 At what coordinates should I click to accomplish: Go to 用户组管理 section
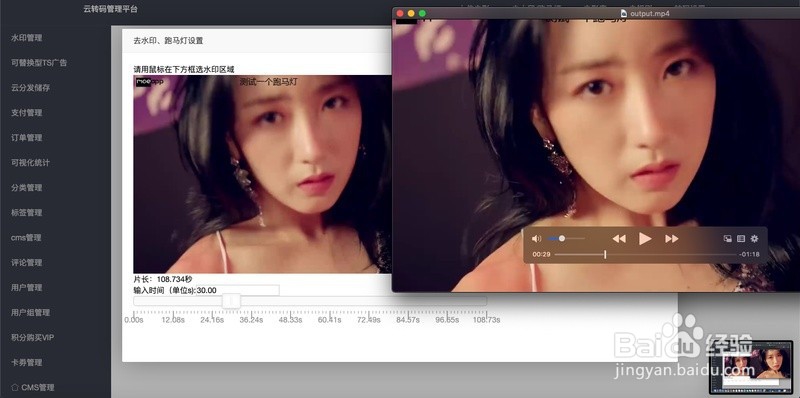[x=31, y=313]
